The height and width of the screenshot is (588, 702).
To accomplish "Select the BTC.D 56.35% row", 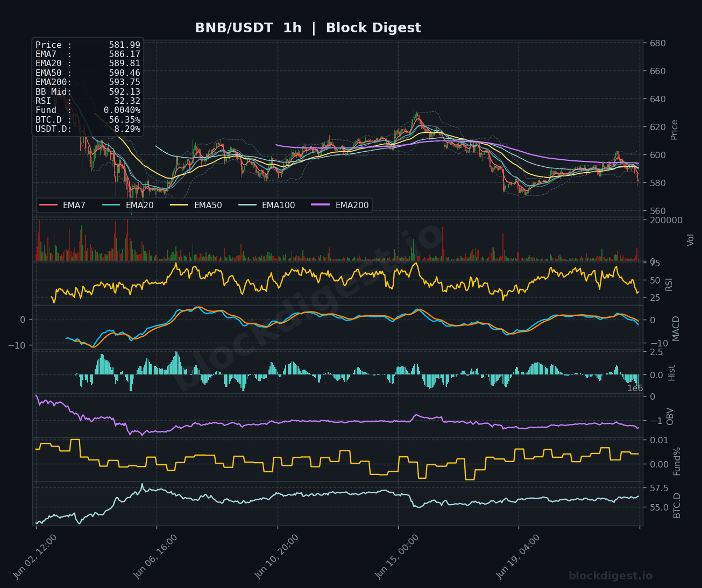I will tap(88, 120).
